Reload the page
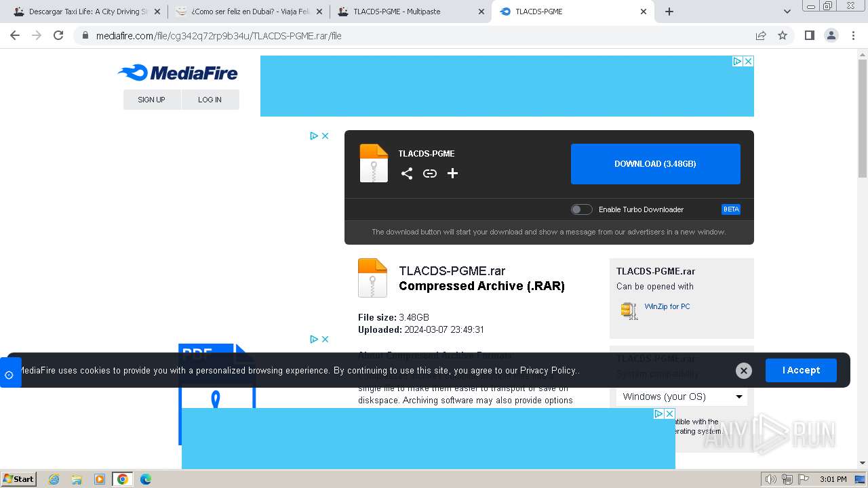The image size is (868, 488). (58, 35)
